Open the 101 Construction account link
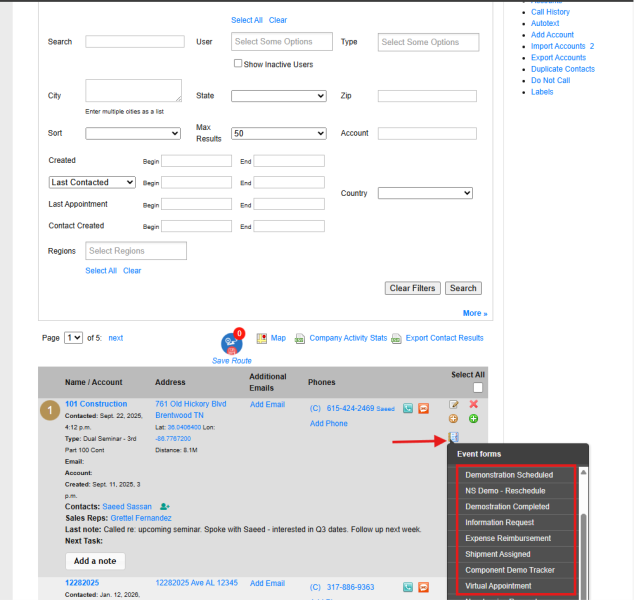The image size is (634, 600). pos(96,404)
